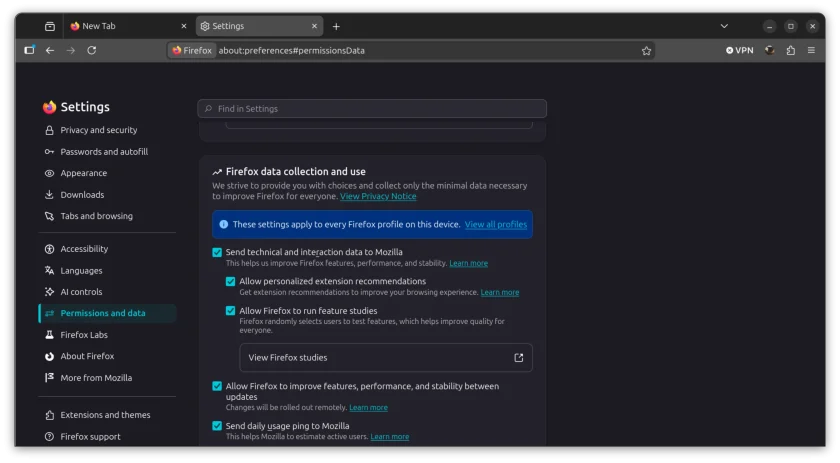Reload the page with the refresh icon
This screenshot has height=463, width=840.
click(92, 50)
